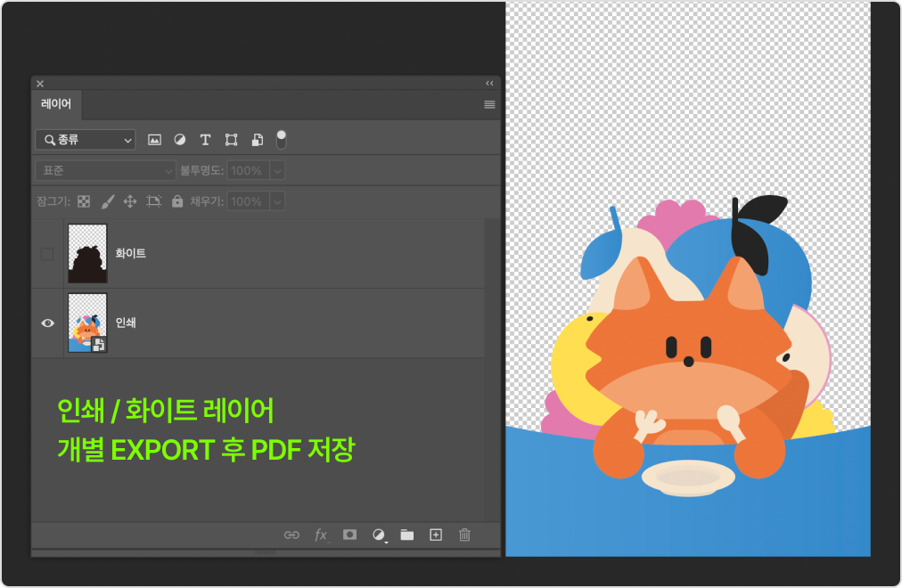This screenshot has width=902, height=588.
Task: Open the Layers panel hamburger menu
Action: click(489, 104)
